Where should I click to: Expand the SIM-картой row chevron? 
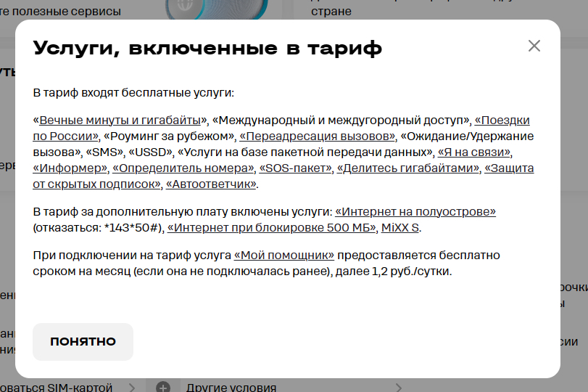click(x=132, y=387)
